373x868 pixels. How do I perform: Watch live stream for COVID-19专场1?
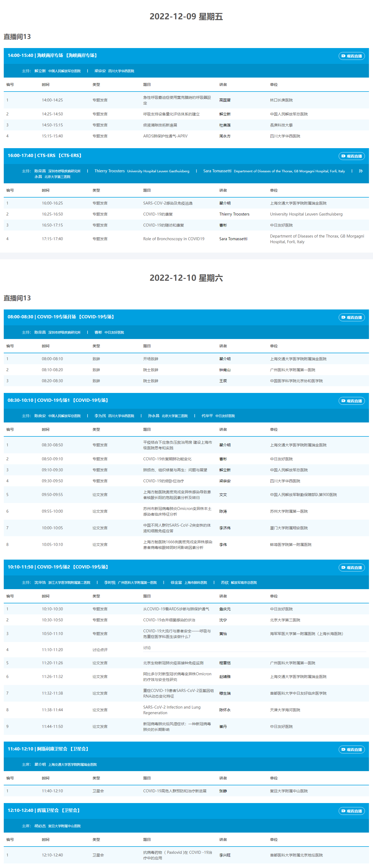352,401
